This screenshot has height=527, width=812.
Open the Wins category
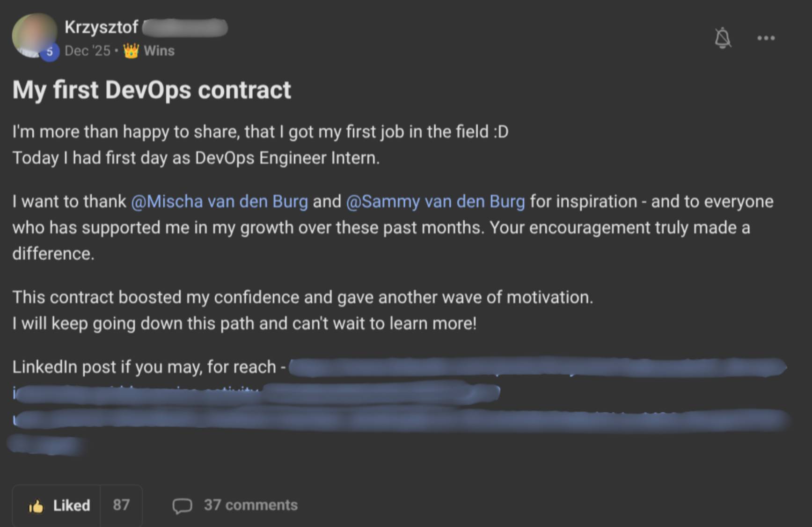click(159, 51)
